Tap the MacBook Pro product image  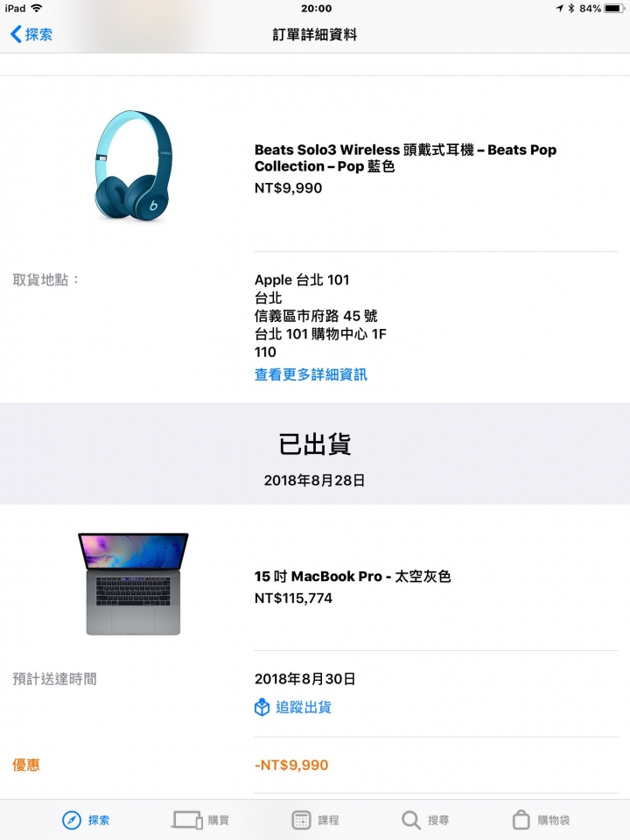pyautogui.click(x=133, y=584)
